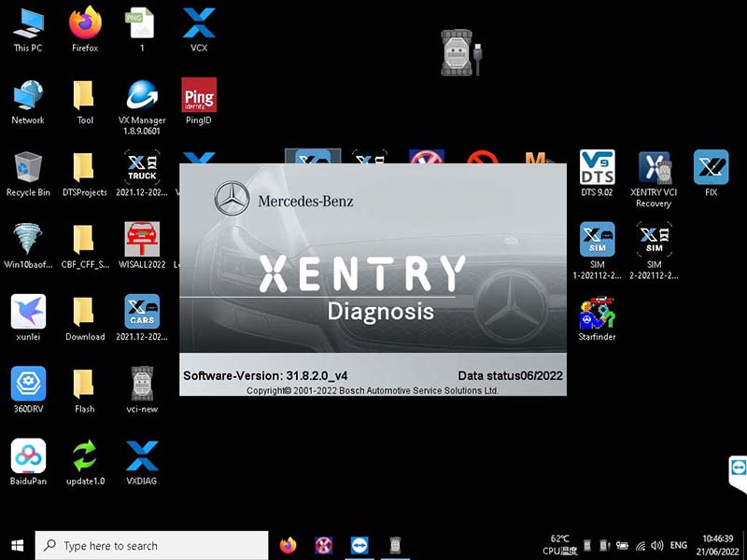This screenshot has width=747, height=560.
Task: Open the Windows Start menu
Action: click(x=17, y=545)
